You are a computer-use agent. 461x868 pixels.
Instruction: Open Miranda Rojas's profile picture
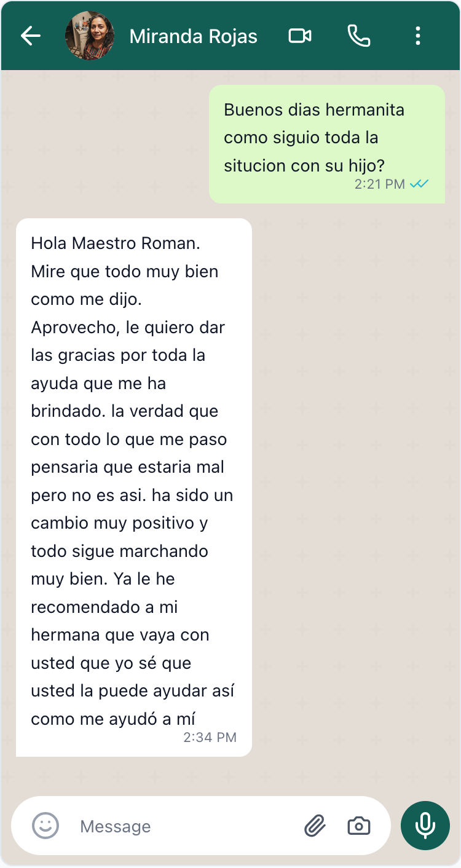(x=90, y=36)
